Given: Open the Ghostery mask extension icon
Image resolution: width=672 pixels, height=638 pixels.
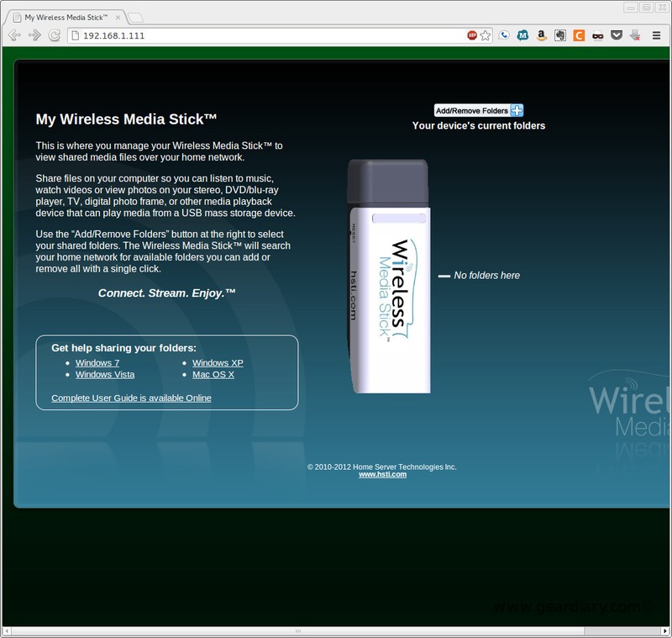Looking at the screenshot, I should click(596, 36).
